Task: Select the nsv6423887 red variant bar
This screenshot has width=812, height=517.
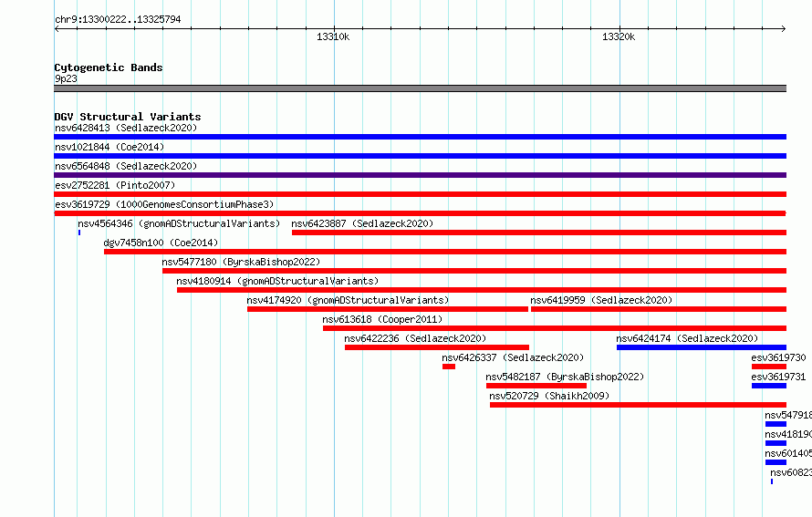Action: pos(539,233)
